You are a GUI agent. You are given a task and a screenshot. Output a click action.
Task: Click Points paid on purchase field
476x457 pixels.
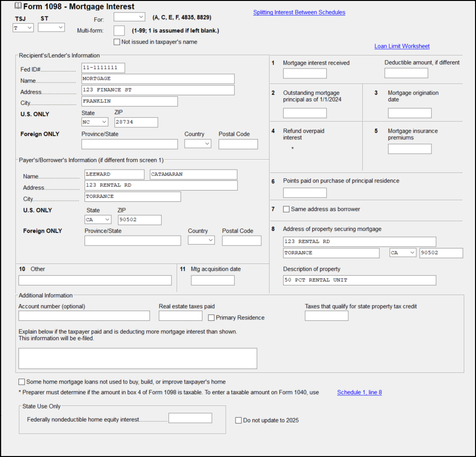pyautogui.click(x=305, y=193)
